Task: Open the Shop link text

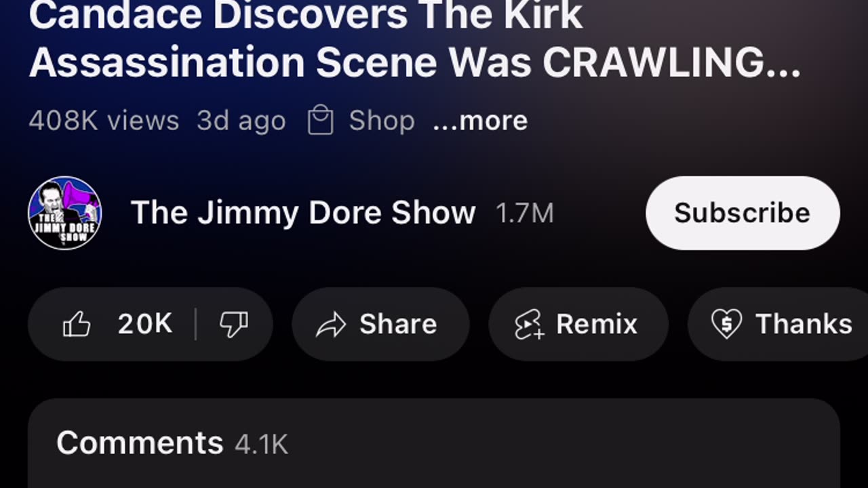Action: 382,121
